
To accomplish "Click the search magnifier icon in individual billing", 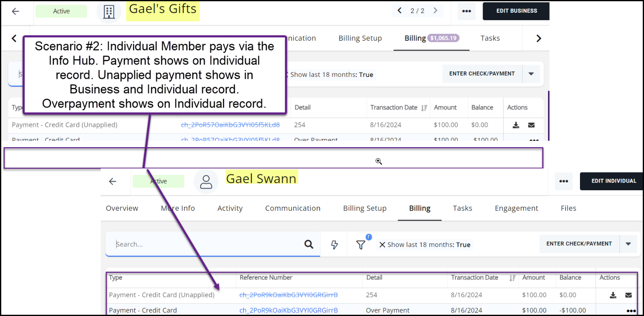I will pos(309,244).
